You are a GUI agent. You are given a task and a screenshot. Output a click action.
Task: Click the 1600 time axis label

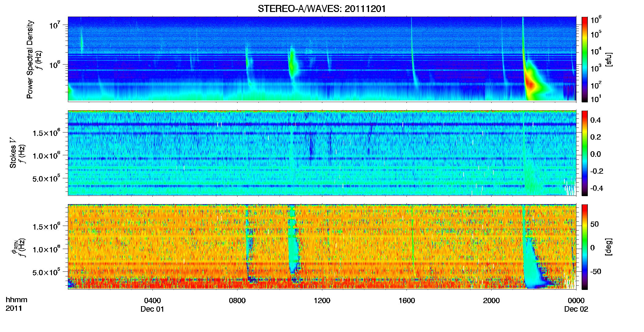pos(407,301)
